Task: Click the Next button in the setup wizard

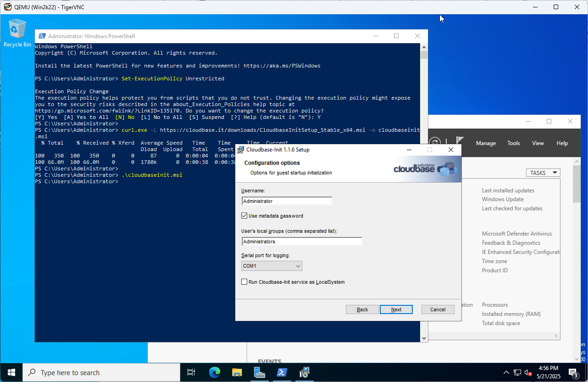Action: click(x=396, y=309)
